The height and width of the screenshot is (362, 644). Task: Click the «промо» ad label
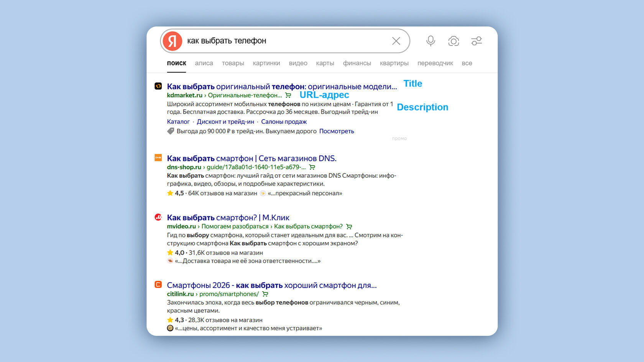399,139
